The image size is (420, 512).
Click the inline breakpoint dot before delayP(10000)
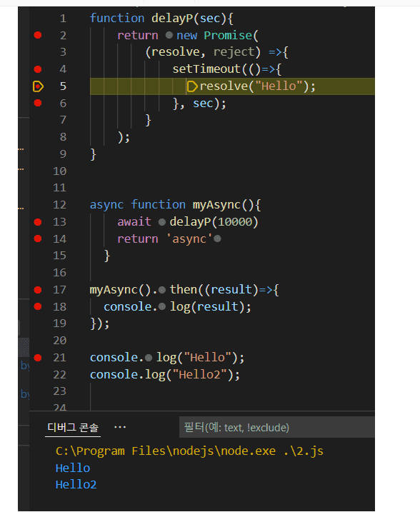click(x=162, y=222)
